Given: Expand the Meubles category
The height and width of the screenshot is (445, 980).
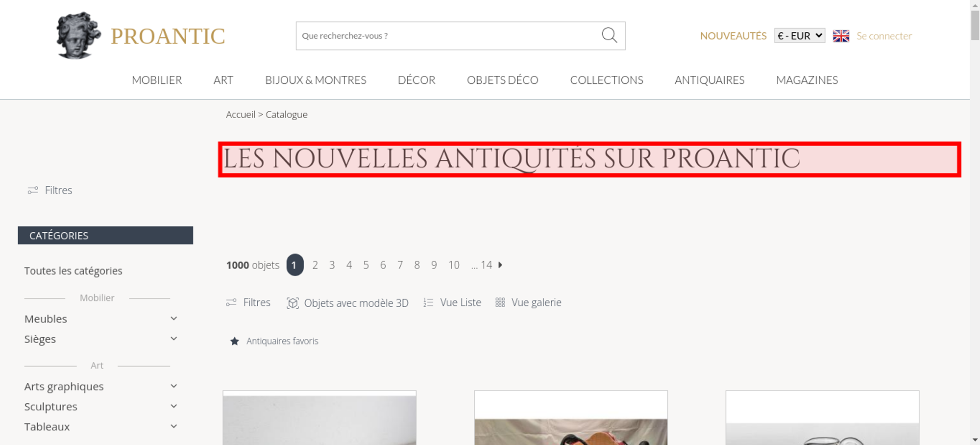Looking at the screenshot, I should coord(173,319).
